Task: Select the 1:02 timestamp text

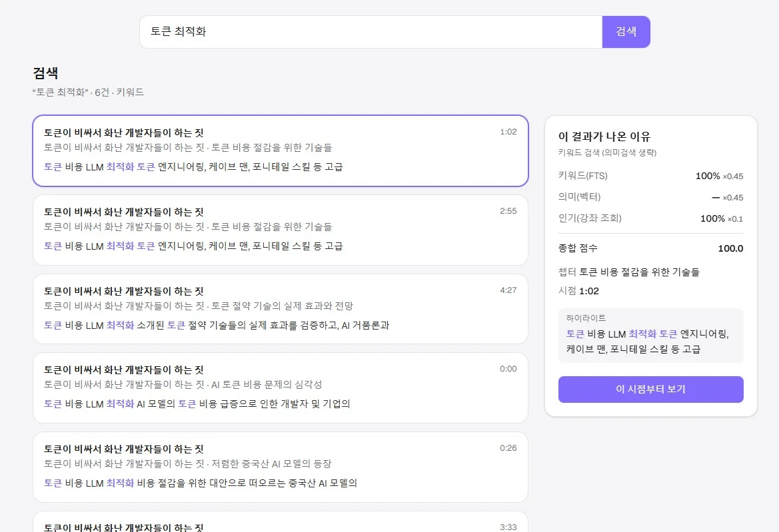Action: (x=508, y=132)
